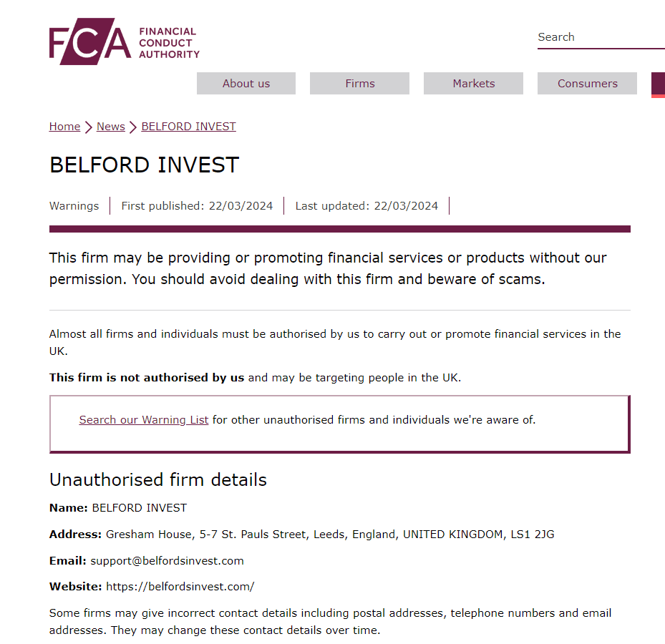This screenshot has width=665, height=644.
Task: Click the belfordsinvest.com website URL
Action: coord(180,587)
